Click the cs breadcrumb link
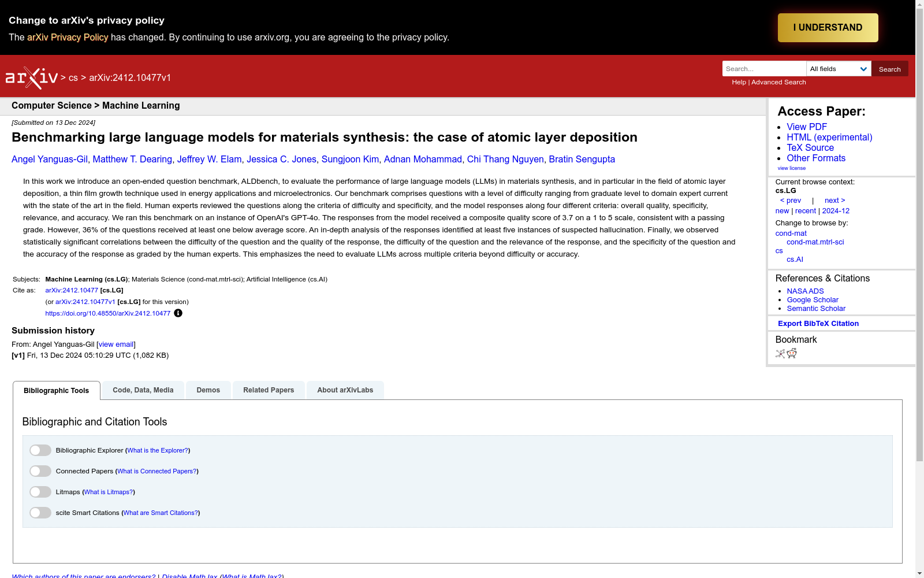 (x=73, y=78)
